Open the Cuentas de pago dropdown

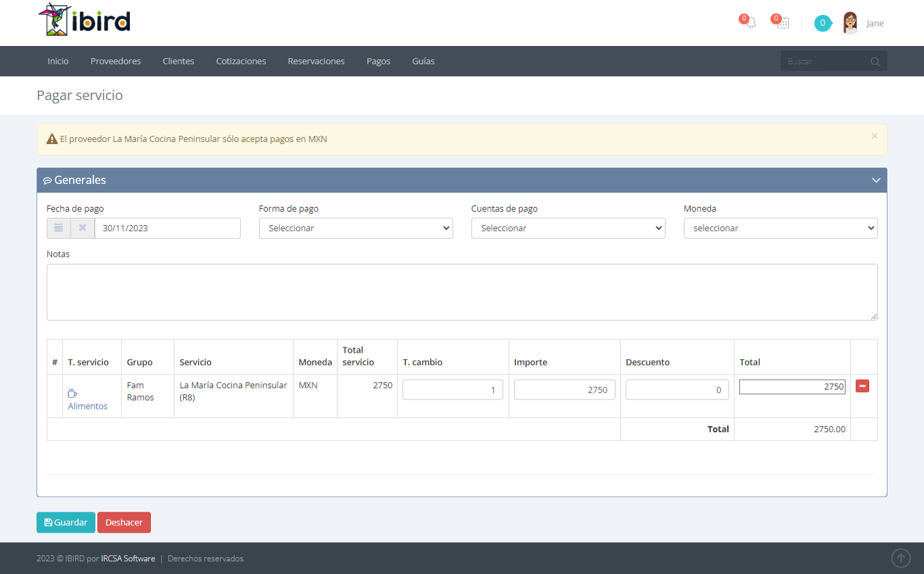coord(568,228)
